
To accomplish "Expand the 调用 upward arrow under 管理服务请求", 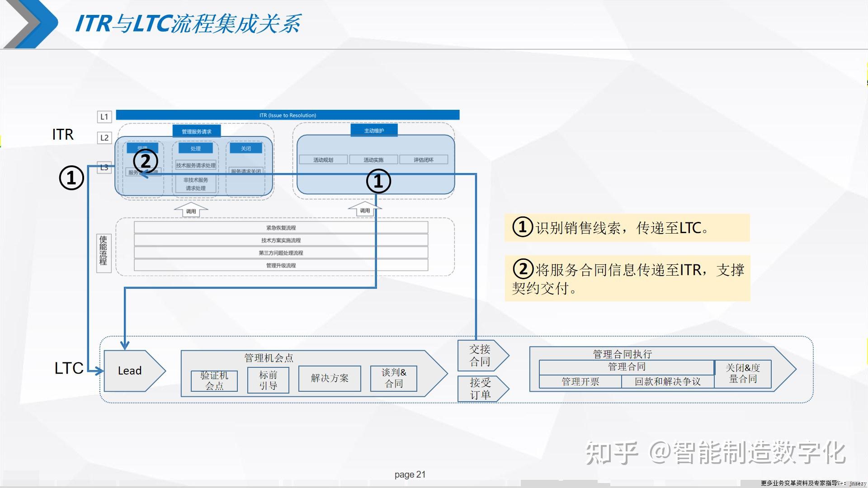I will 192,209.
